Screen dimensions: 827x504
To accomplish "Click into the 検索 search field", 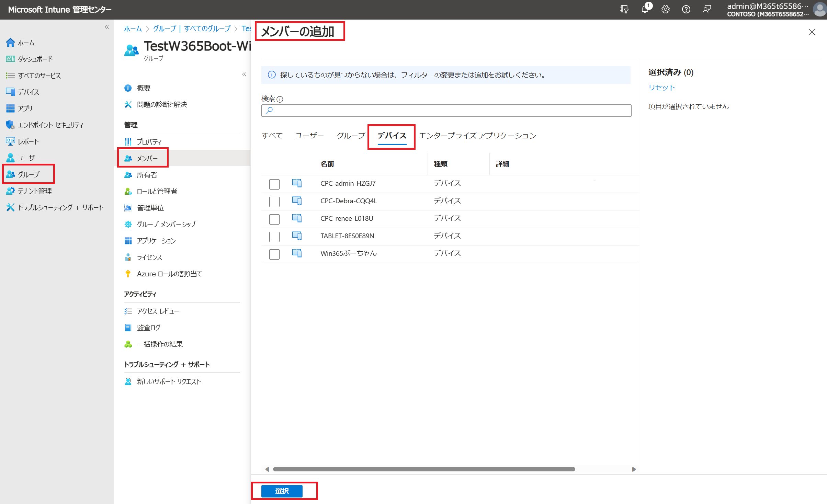I will (446, 111).
